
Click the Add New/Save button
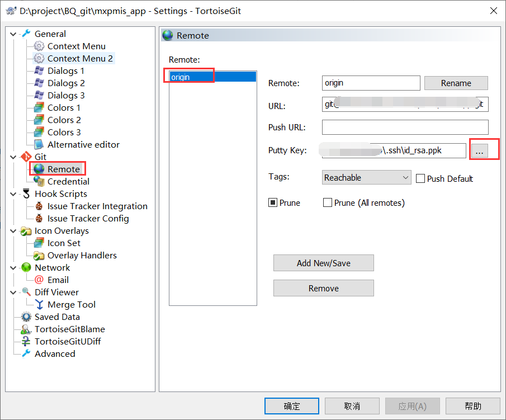(323, 263)
